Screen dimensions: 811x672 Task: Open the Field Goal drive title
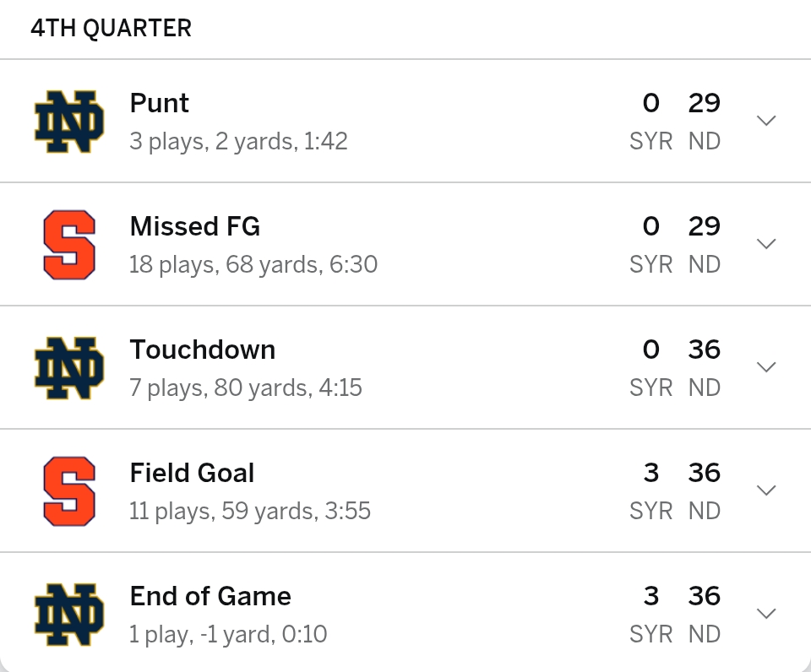[x=192, y=473]
